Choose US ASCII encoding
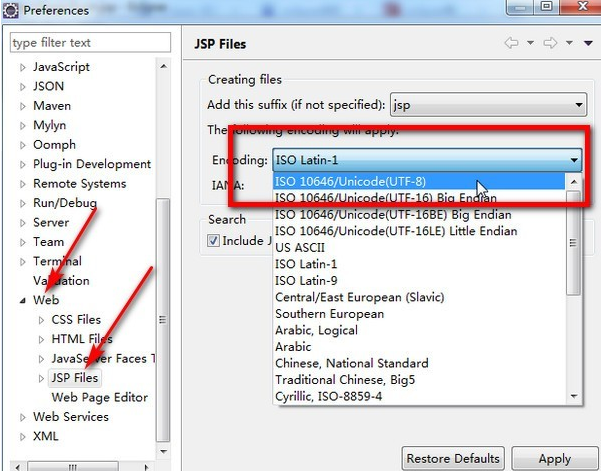 (x=419, y=248)
